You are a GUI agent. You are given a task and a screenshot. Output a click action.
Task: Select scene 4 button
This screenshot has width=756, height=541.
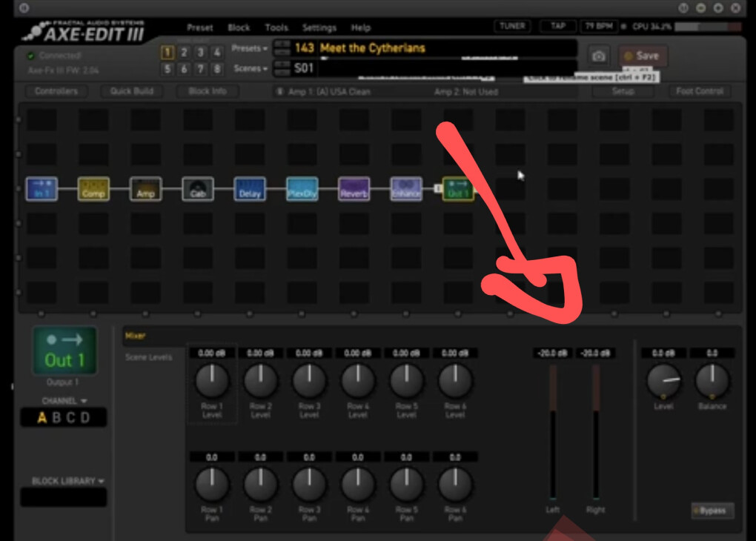pyautogui.click(x=217, y=52)
